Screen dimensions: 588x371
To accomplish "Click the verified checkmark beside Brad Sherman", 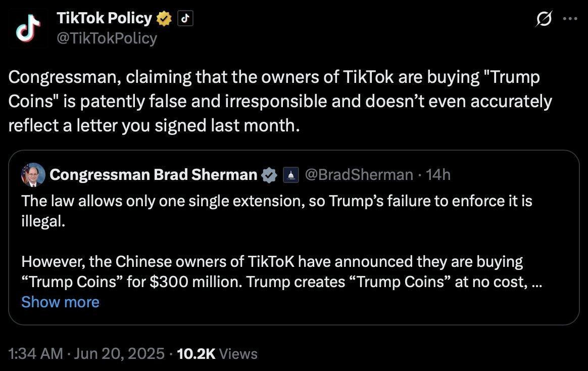I will click(x=269, y=175).
